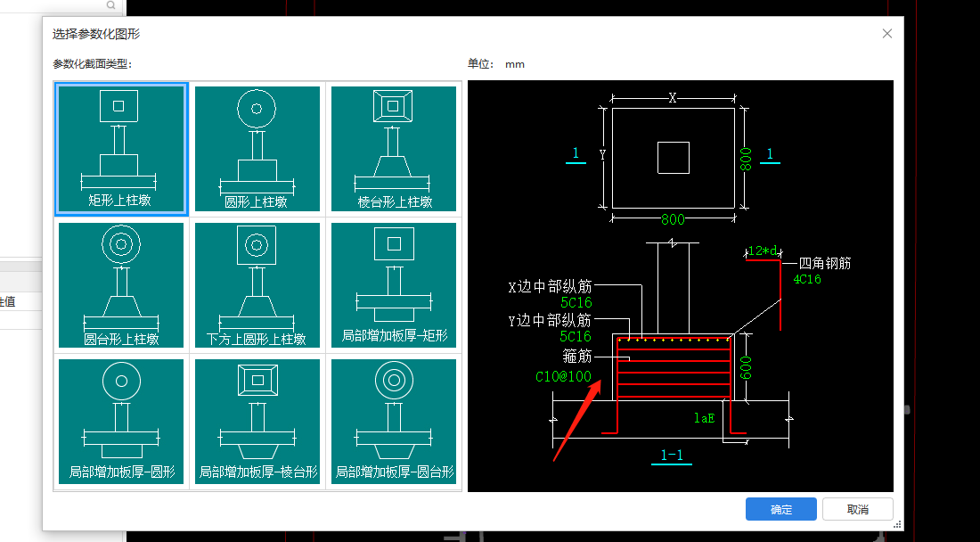
Task: Select the 局部增加板厚-棱台形 thumbnail
Action: tap(257, 422)
